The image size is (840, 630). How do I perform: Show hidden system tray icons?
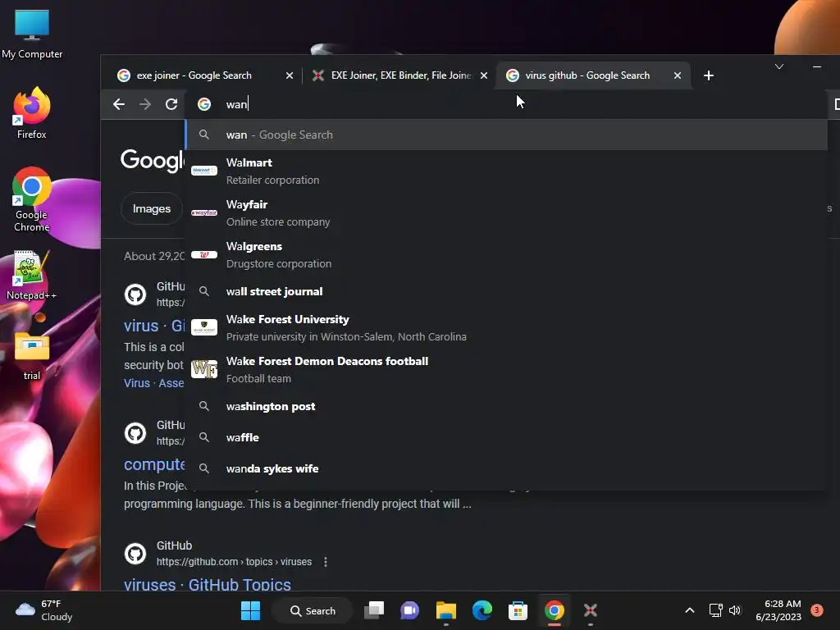point(689,610)
